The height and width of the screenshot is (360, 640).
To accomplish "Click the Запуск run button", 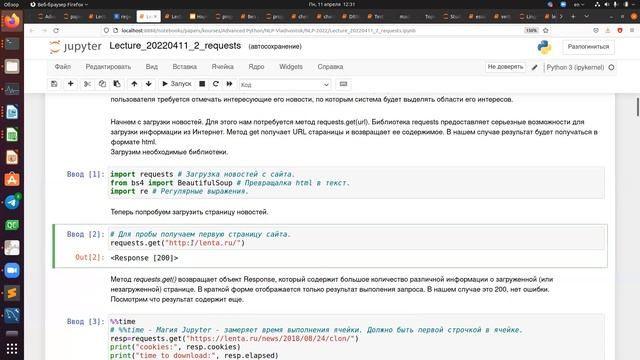I will pos(176,84).
